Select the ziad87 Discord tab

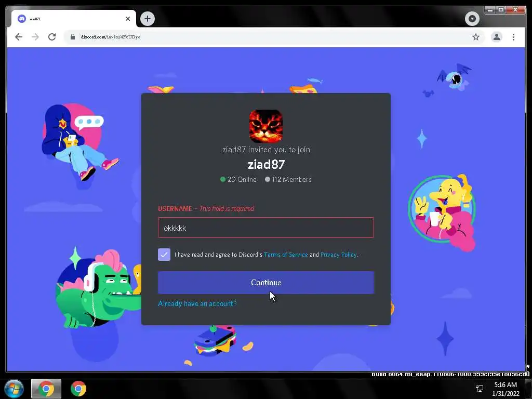tap(74, 19)
